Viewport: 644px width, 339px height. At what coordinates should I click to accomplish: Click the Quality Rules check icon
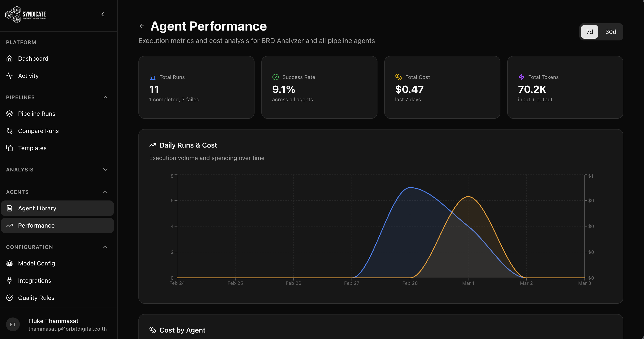click(x=9, y=298)
